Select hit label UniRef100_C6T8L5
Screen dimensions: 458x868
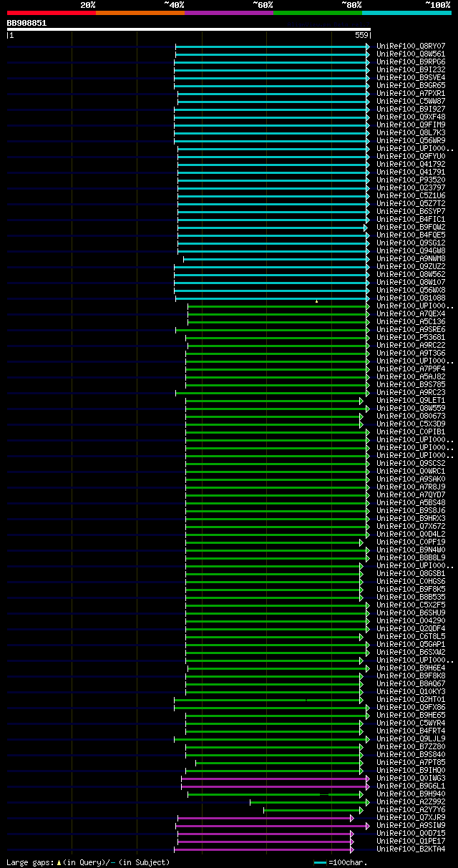[x=411, y=636]
